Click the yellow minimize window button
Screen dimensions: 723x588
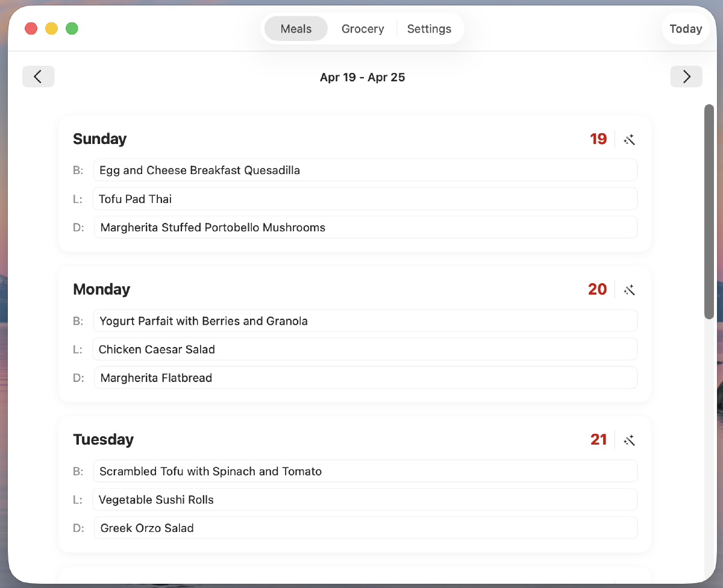[51, 28]
